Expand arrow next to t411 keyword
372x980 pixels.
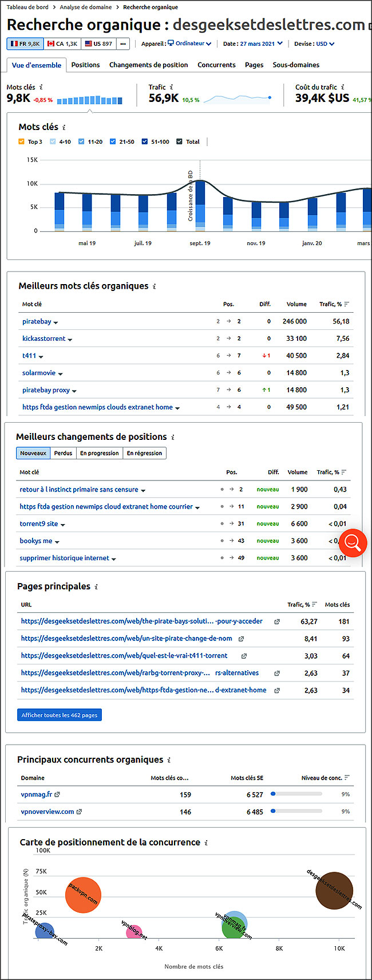[41, 357]
